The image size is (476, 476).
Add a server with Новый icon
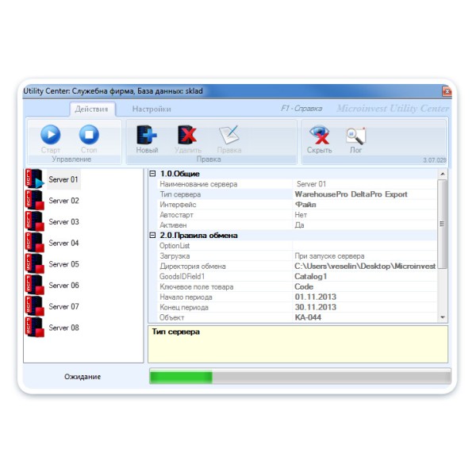147,135
